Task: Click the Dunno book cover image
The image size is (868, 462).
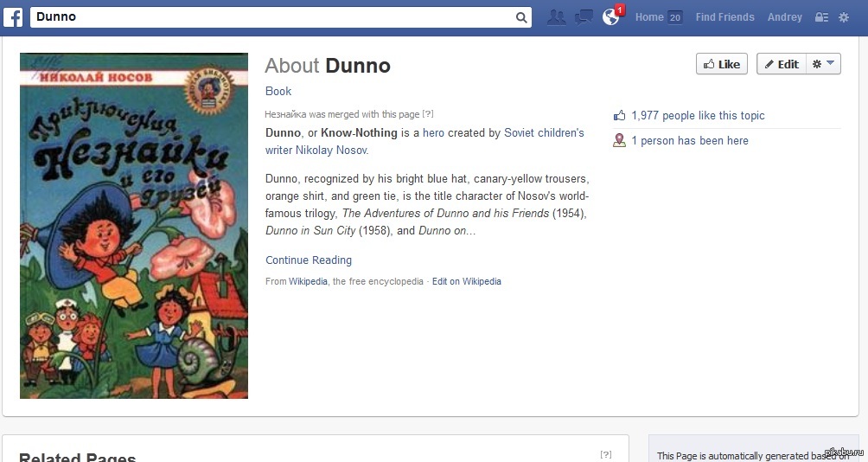Action: point(134,226)
